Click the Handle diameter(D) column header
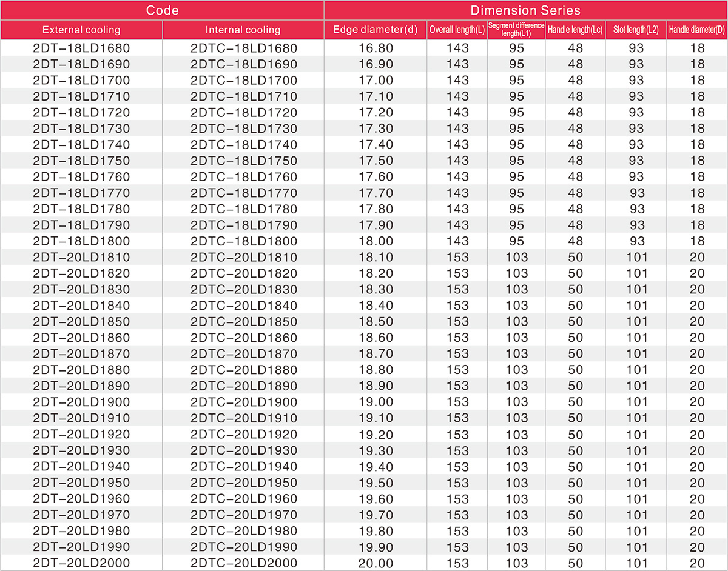Screen dimensions: 728x571 click(698, 30)
